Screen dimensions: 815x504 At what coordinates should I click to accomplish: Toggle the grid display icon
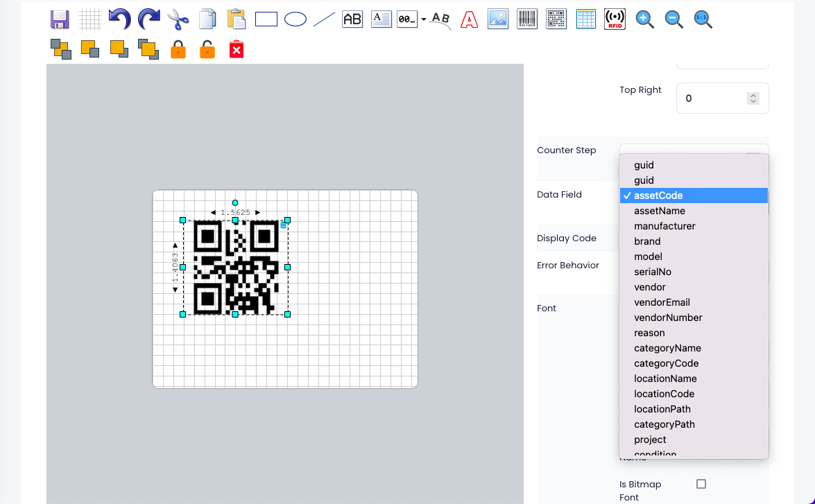click(90, 19)
